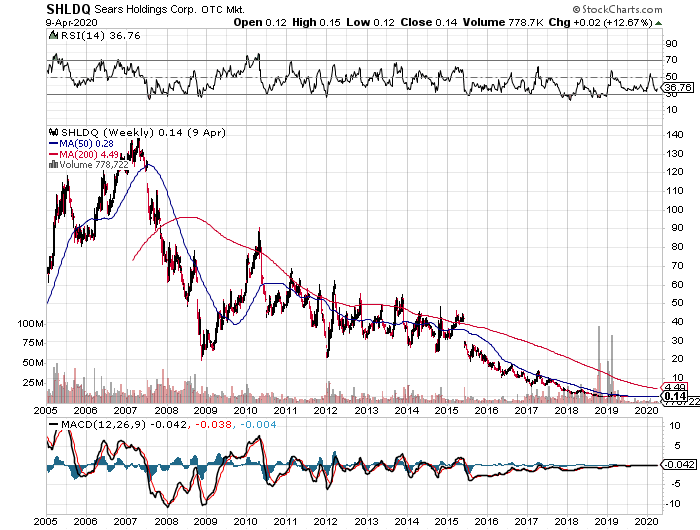Click the OTC Mkt. exchange label
This screenshot has height=530, width=700.
pyautogui.click(x=223, y=9)
